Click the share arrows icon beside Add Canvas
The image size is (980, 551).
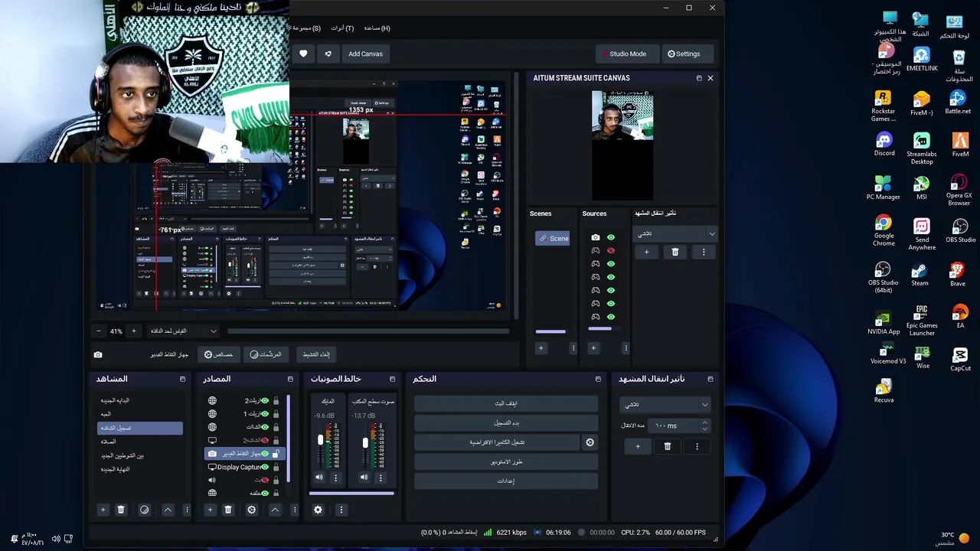[x=328, y=54]
